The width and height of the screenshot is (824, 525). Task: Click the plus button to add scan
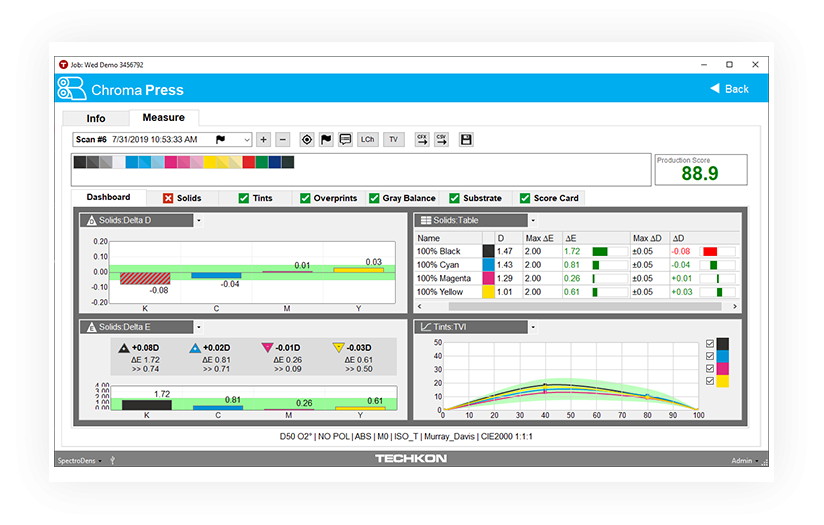point(264,140)
